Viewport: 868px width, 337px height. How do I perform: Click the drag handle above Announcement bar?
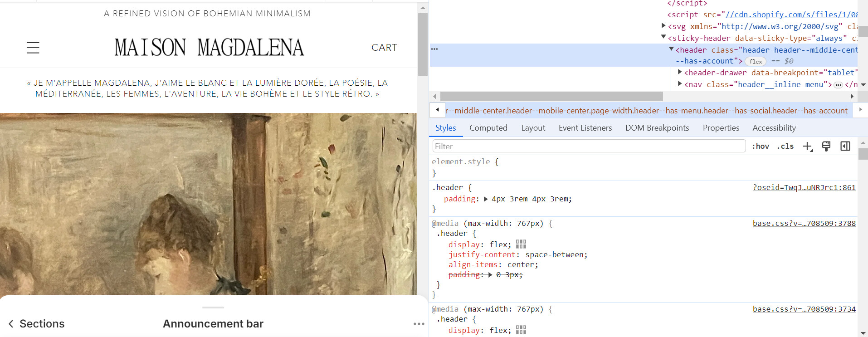213,308
